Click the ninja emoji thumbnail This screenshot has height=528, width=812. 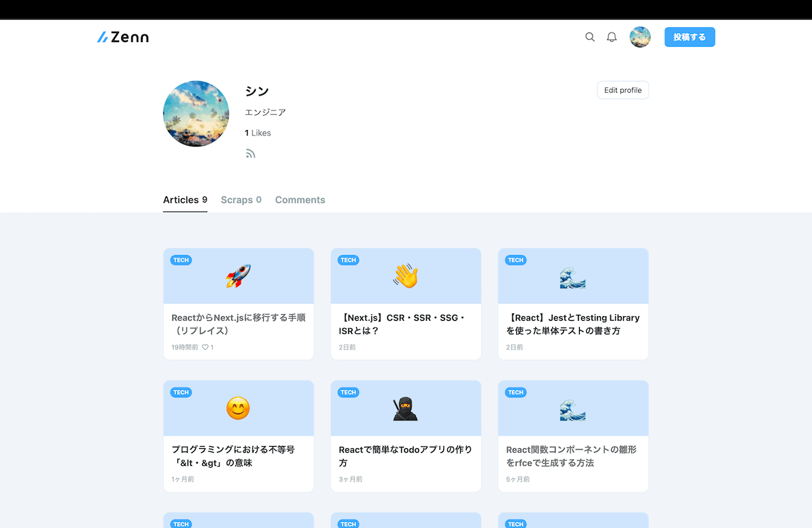point(406,408)
